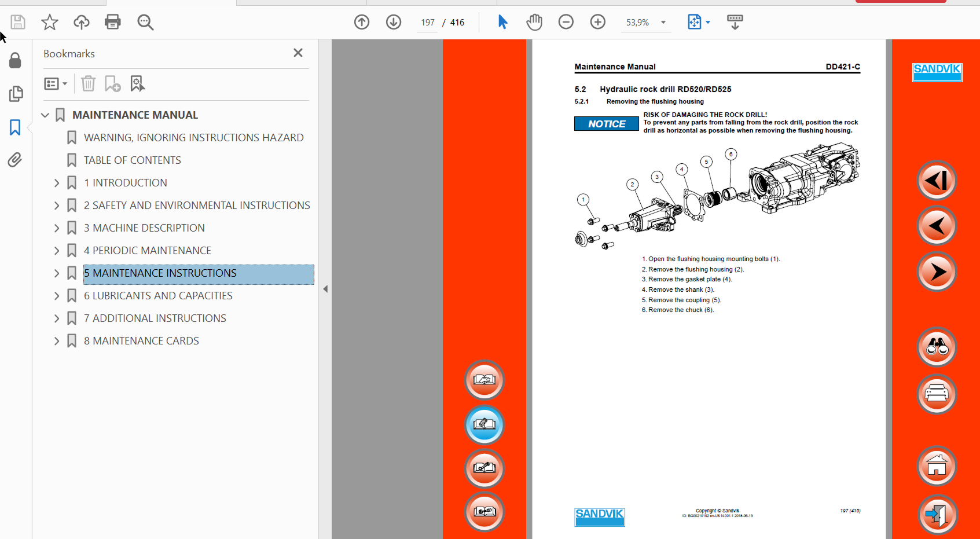The width and height of the screenshot is (980, 539).
Task: Expand the 5 MAINTENANCE INSTRUCTIONS bookmark
Action: (x=57, y=273)
